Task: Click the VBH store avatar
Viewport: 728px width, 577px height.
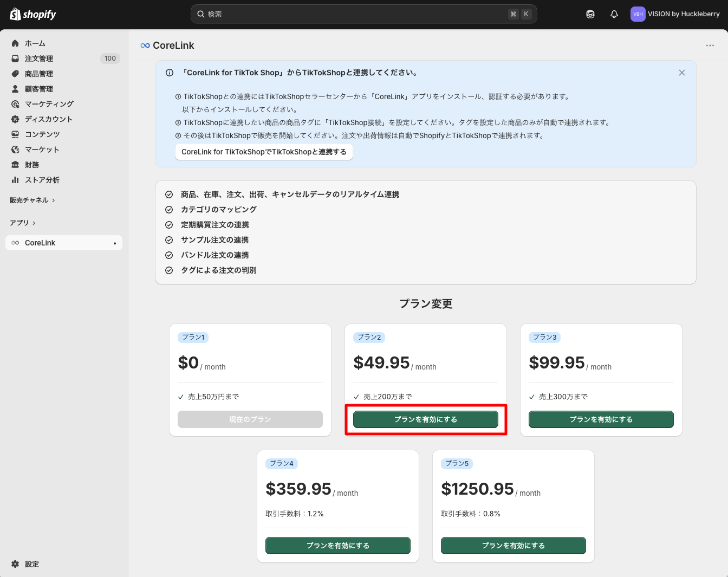Action: [638, 14]
